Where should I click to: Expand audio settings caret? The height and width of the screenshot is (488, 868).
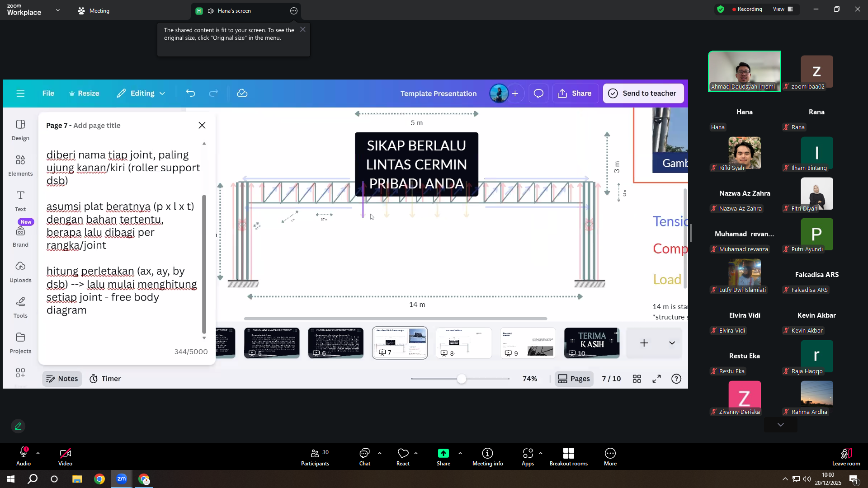[x=38, y=453]
